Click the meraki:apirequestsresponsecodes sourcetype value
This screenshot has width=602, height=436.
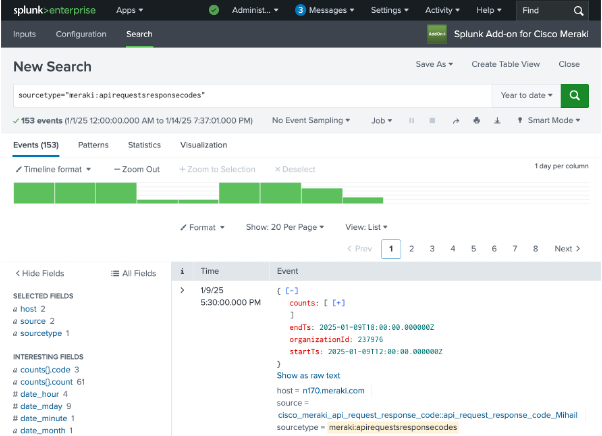pos(393,427)
